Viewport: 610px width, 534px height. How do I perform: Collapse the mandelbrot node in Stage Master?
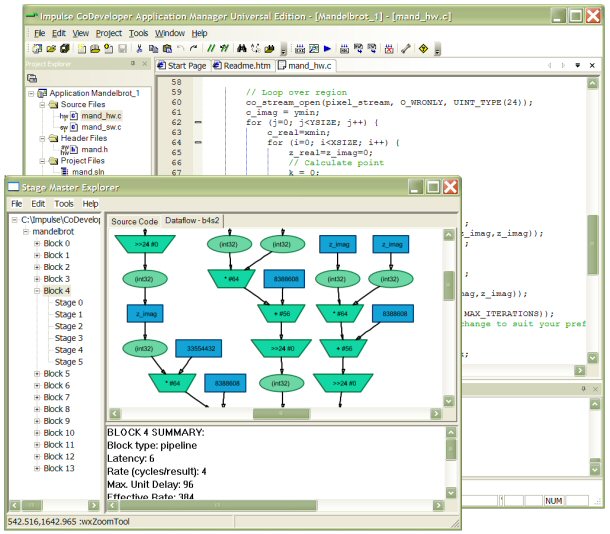[x=26, y=232]
